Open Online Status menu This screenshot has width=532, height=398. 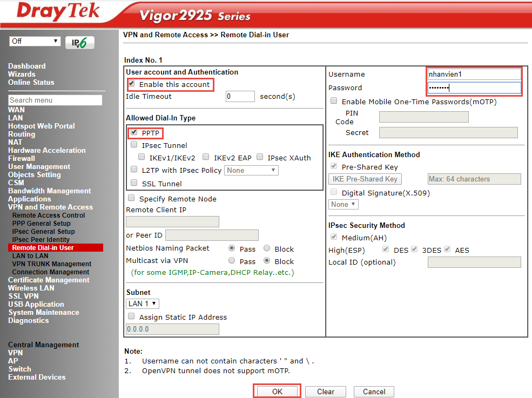tap(31, 83)
